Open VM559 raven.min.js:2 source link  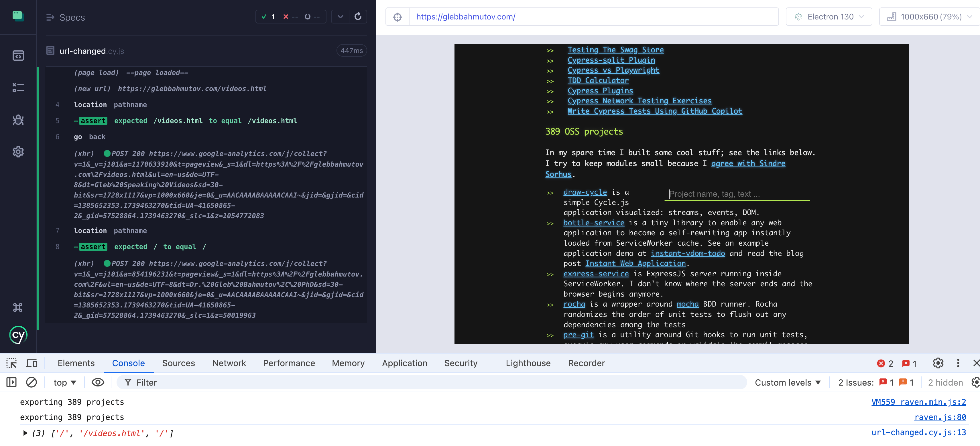(918, 402)
